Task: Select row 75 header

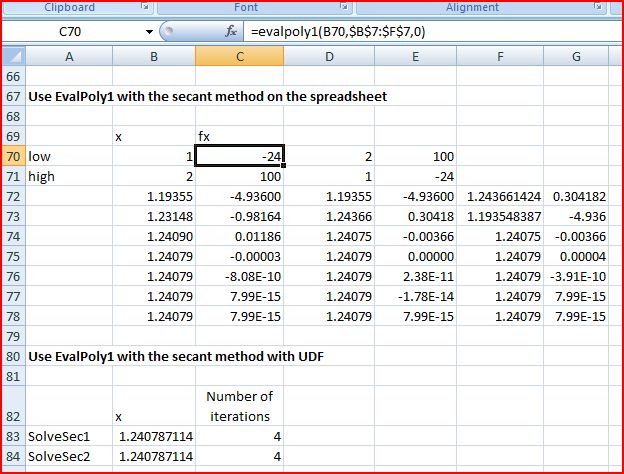Action: [14, 256]
